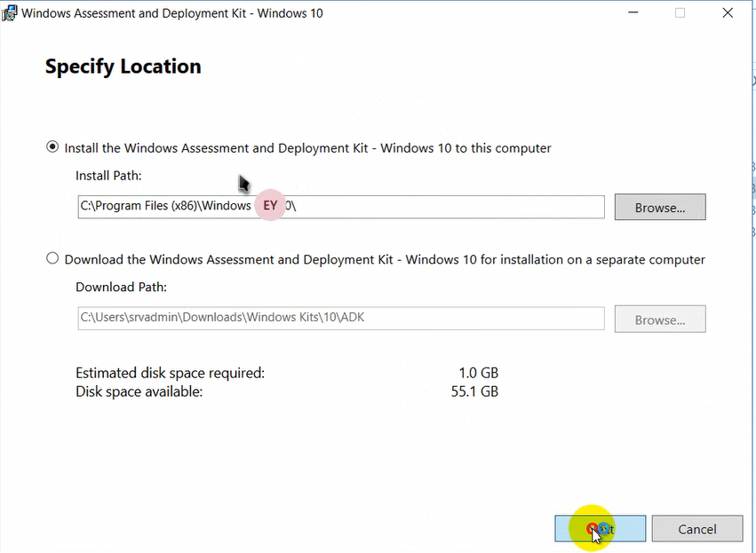Click the '55.1 GB' available space value
Image resolution: width=756 pixels, height=553 pixels.
point(474,391)
